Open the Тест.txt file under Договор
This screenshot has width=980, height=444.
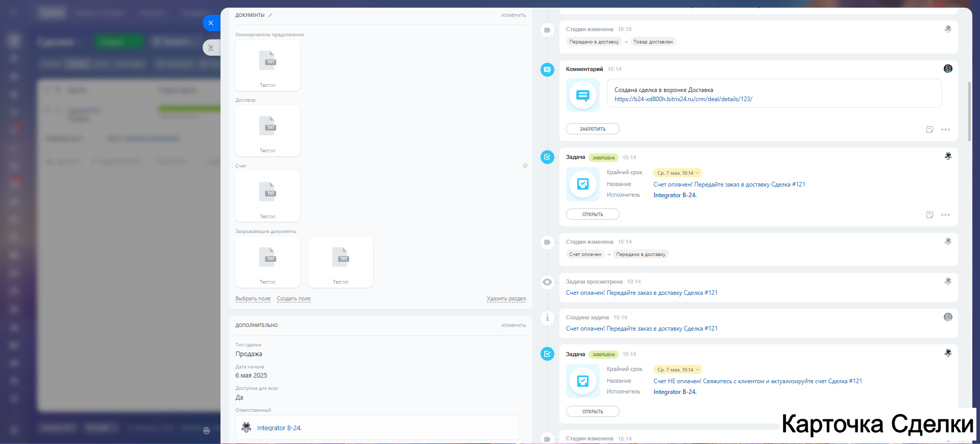point(267,131)
